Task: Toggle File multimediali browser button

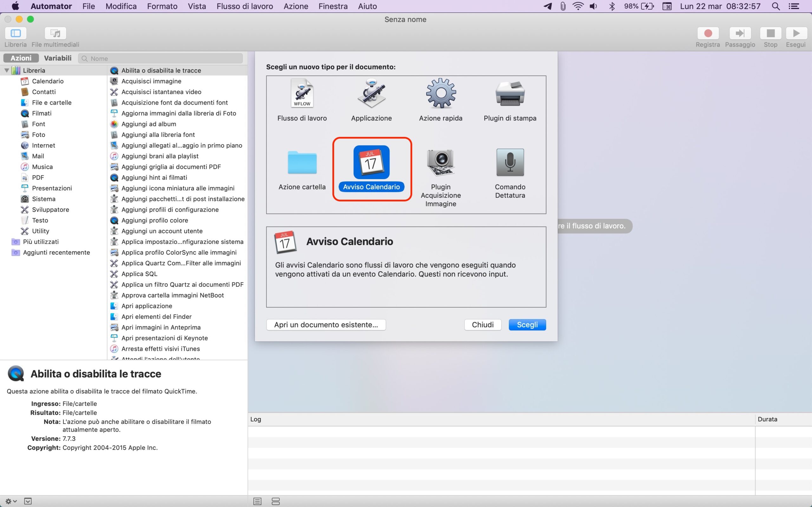Action: (x=56, y=34)
